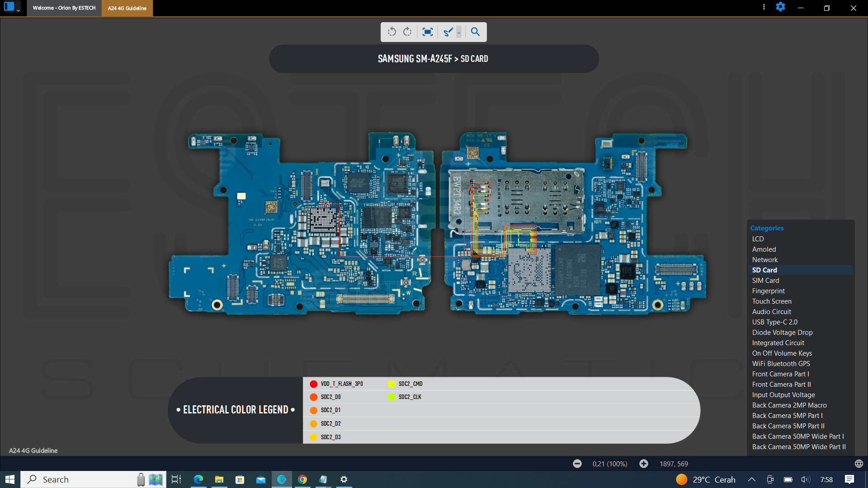Open the blue settings gear
The height and width of the screenshot is (488, 868).
pyautogui.click(x=780, y=7)
